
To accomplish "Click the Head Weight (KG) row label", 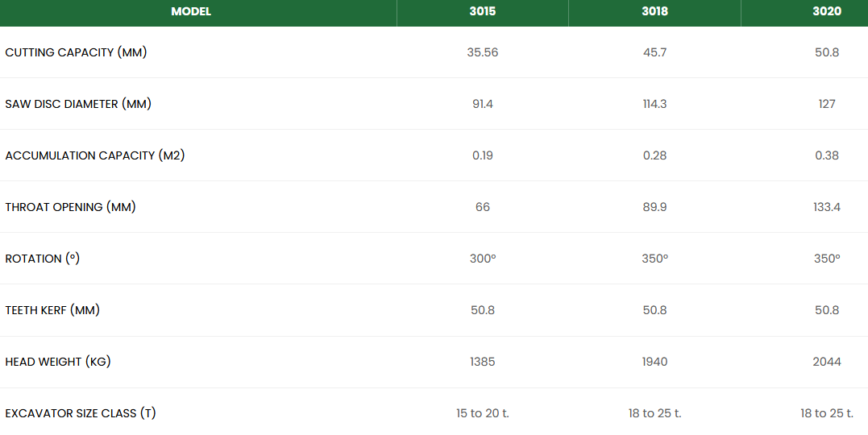I will coord(58,362).
